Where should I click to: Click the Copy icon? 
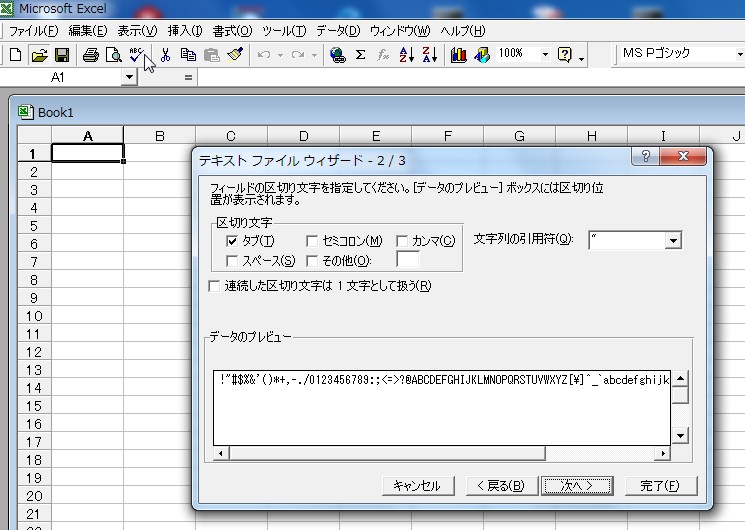(188, 55)
